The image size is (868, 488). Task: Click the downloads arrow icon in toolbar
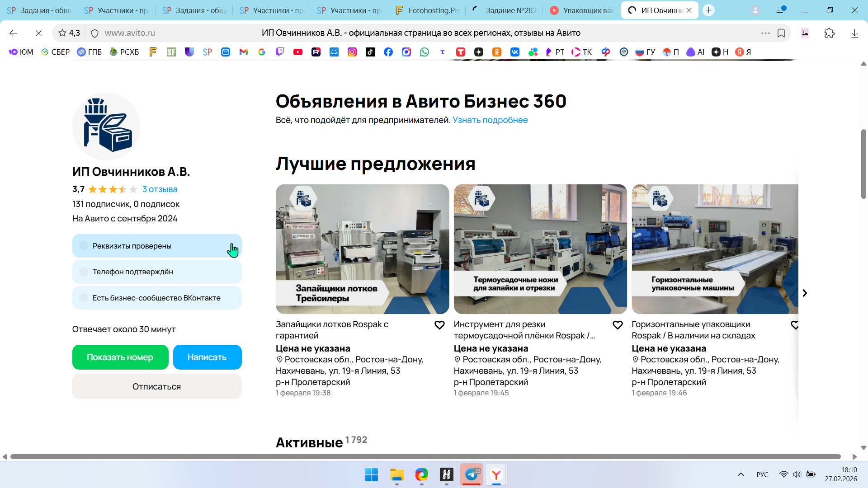click(854, 33)
